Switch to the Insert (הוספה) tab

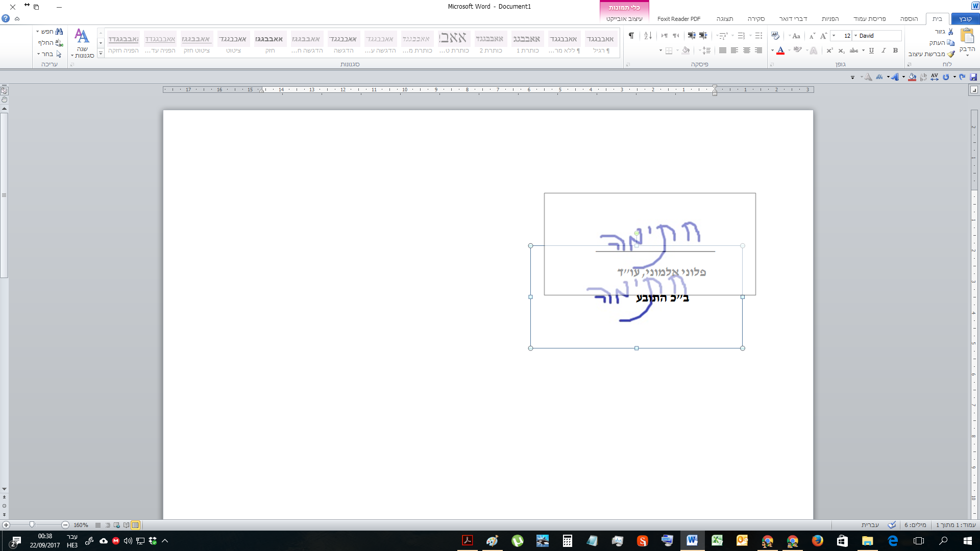tap(909, 19)
